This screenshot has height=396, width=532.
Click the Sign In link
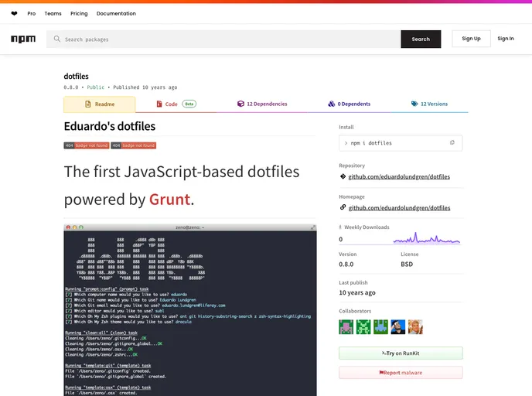[x=506, y=39]
